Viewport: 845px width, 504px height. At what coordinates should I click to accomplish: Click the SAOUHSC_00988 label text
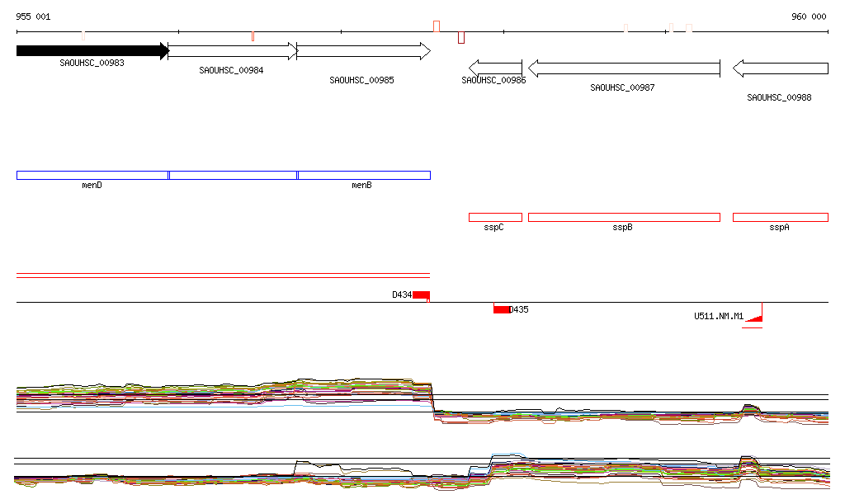point(779,97)
